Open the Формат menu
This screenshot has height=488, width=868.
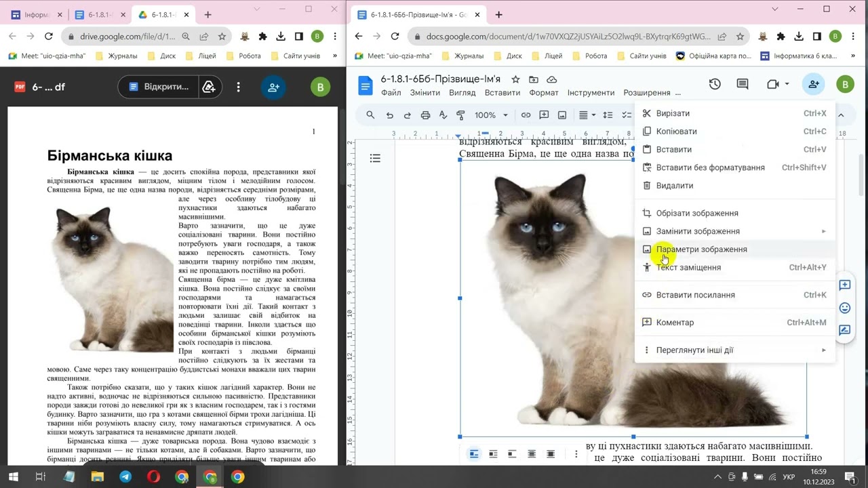coord(544,93)
